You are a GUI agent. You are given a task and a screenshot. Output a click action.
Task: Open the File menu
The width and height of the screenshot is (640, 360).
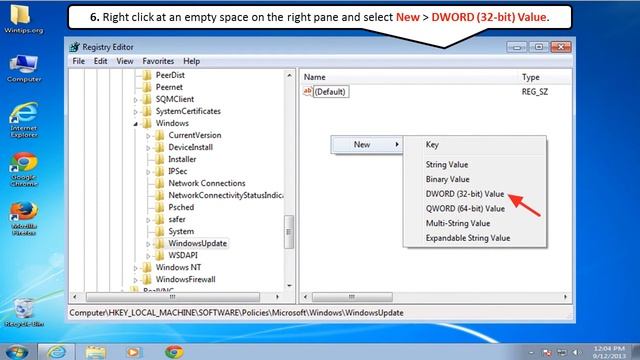[x=78, y=61]
